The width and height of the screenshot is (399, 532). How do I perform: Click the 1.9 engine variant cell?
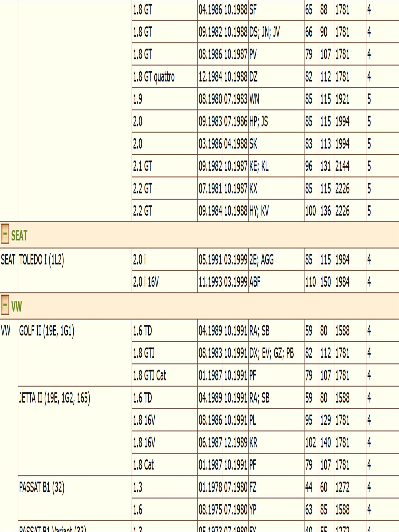tap(165, 99)
